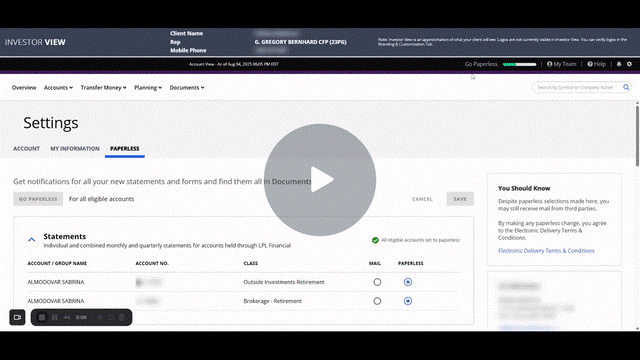Click the recorder stop square icon

42,317
